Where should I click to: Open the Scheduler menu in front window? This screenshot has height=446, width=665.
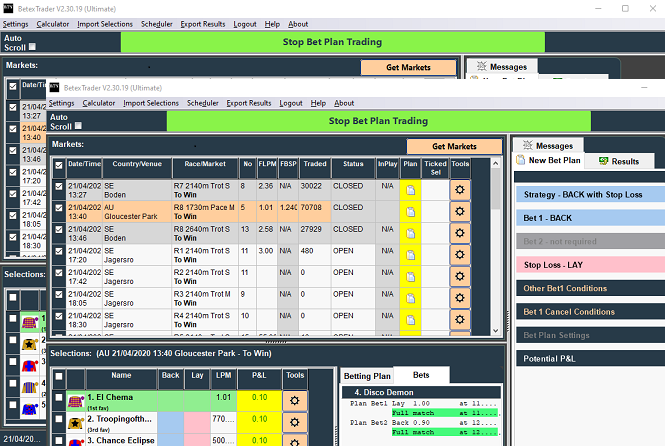201,103
